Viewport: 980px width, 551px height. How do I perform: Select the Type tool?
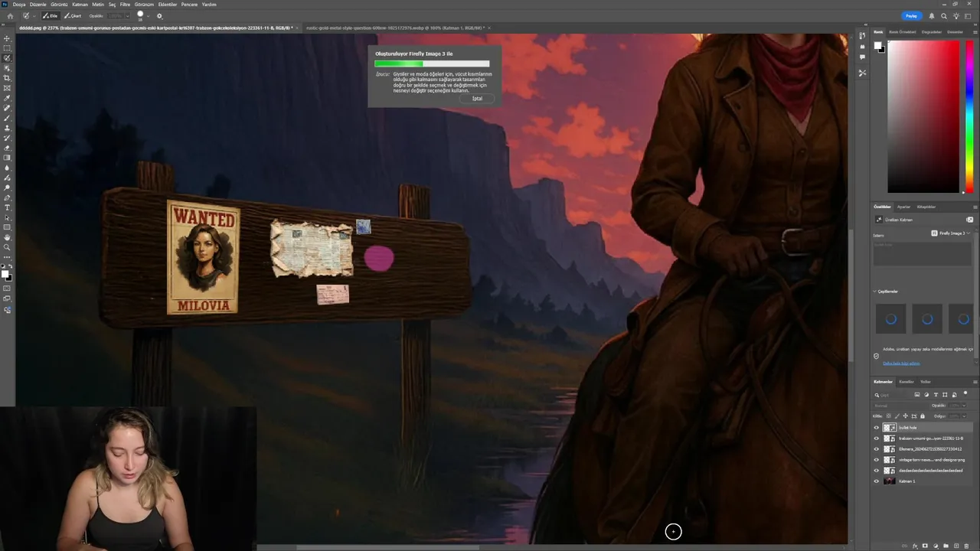point(7,207)
